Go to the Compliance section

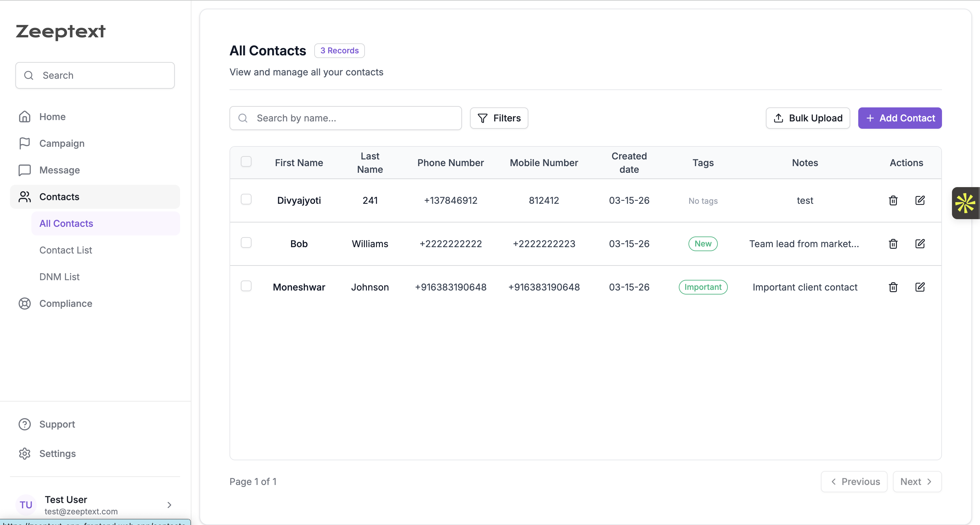pyautogui.click(x=95, y=304)
